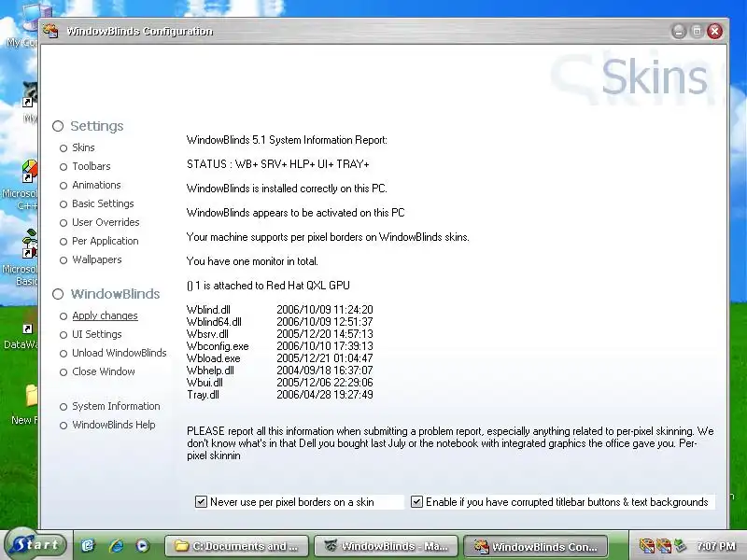Select Close Window in sidebar
The image size is (747, 560).
pos(104,371)
